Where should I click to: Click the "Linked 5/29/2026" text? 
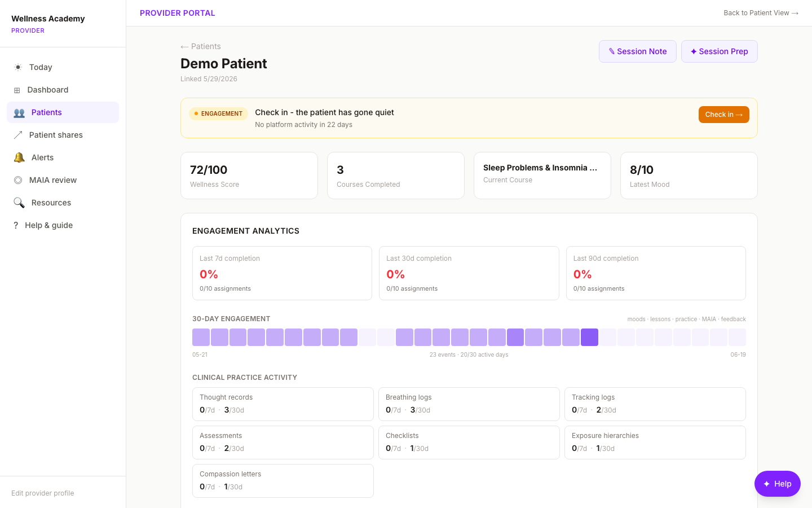tap(209, 79)
